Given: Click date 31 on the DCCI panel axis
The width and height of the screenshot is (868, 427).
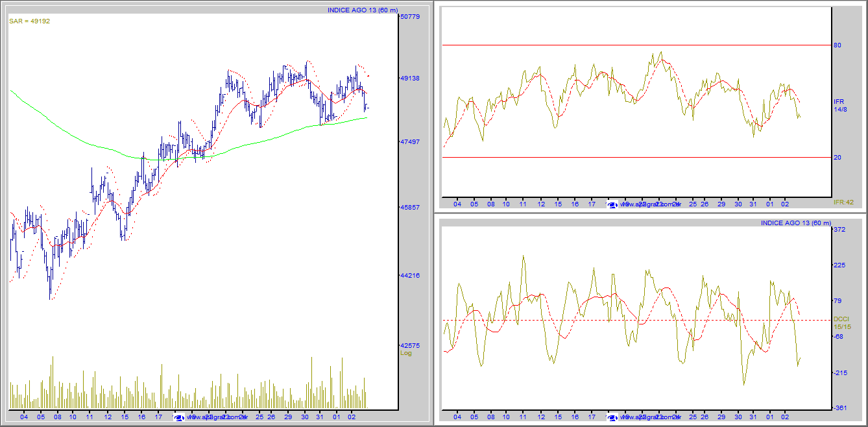Looking at the screenshot, I should click(x=753, y=417).
